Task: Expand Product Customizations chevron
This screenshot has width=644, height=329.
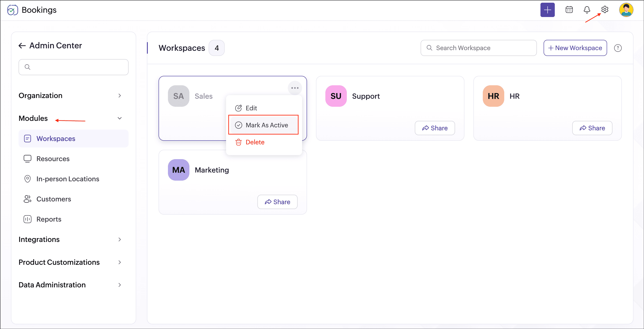Action: [120, 262]
